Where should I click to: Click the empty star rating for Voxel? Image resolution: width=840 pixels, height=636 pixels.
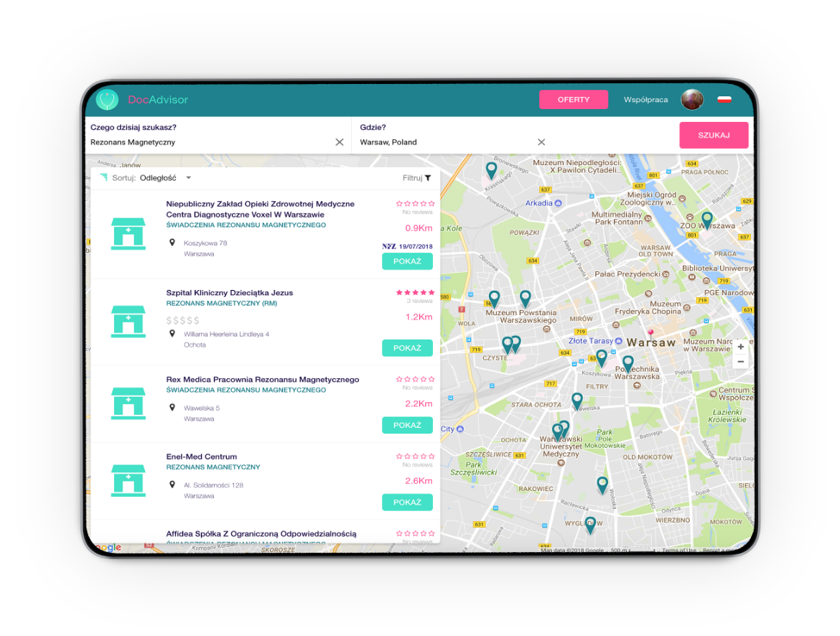point(415,204)
